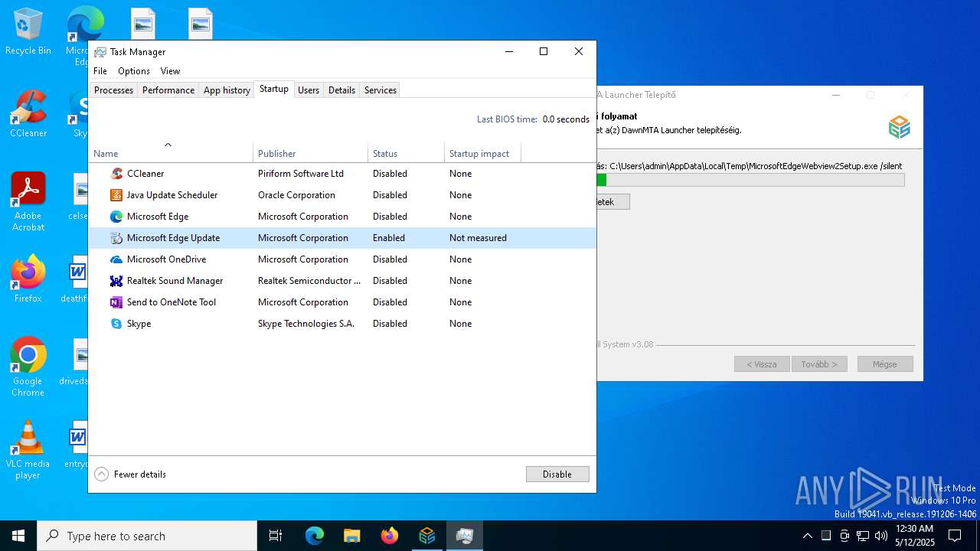Open Firefox from the taskbar

click(x=390, y=536)
